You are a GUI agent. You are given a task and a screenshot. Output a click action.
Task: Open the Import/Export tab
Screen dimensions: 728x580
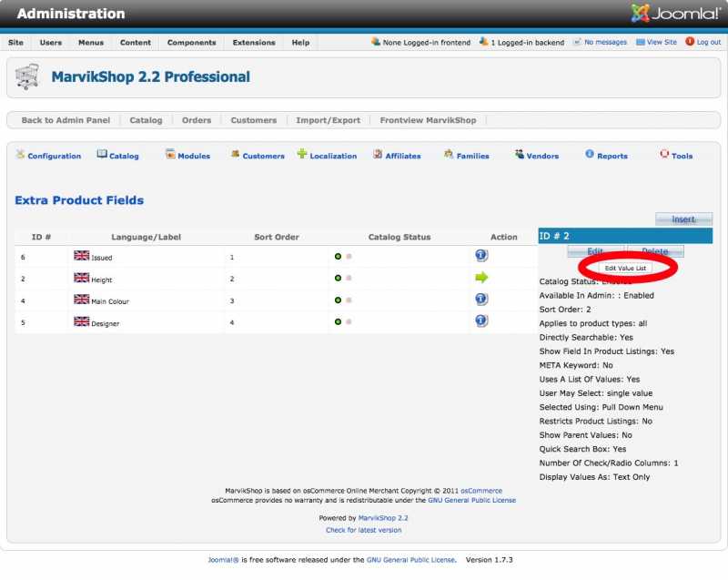(x=329, y=120)
